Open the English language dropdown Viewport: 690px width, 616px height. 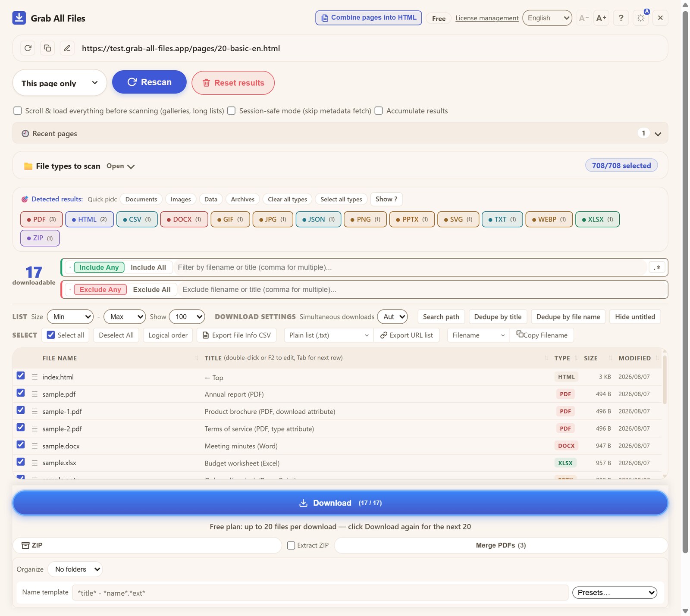click(x=547, y=18)
